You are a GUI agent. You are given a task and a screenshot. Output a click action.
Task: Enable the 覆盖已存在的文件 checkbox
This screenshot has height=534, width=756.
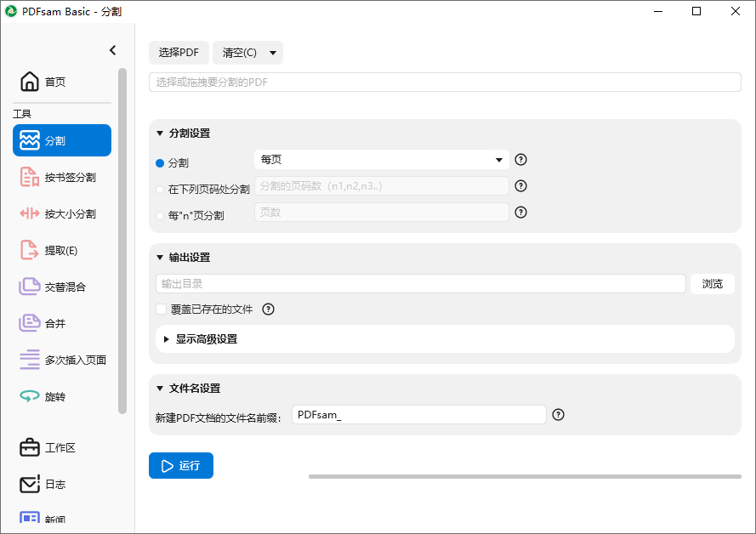click(x=161, y=309)
